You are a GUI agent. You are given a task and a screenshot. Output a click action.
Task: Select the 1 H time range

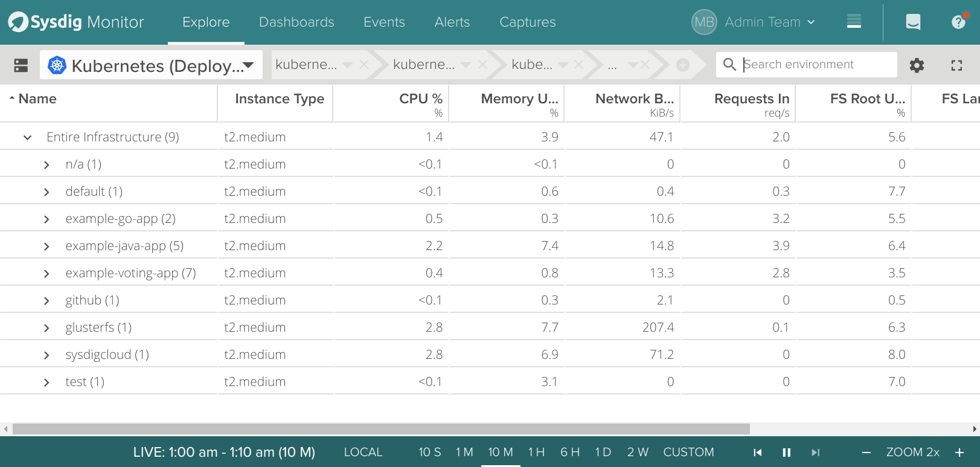coord(536,453)
